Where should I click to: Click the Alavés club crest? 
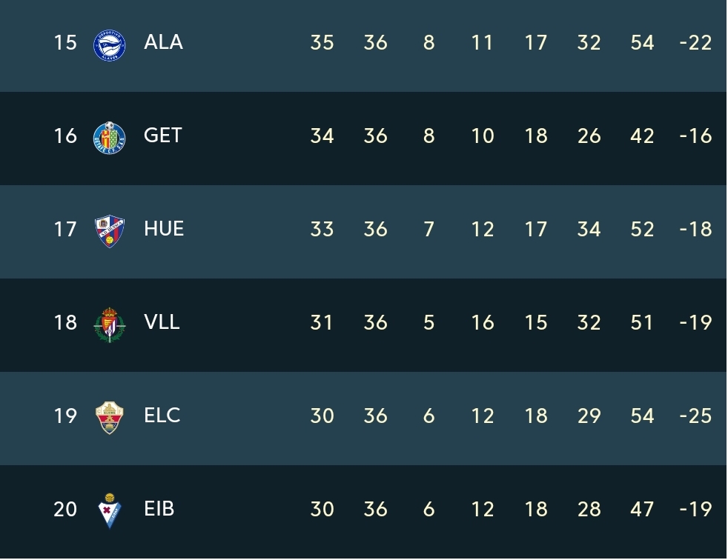(109, 45)
